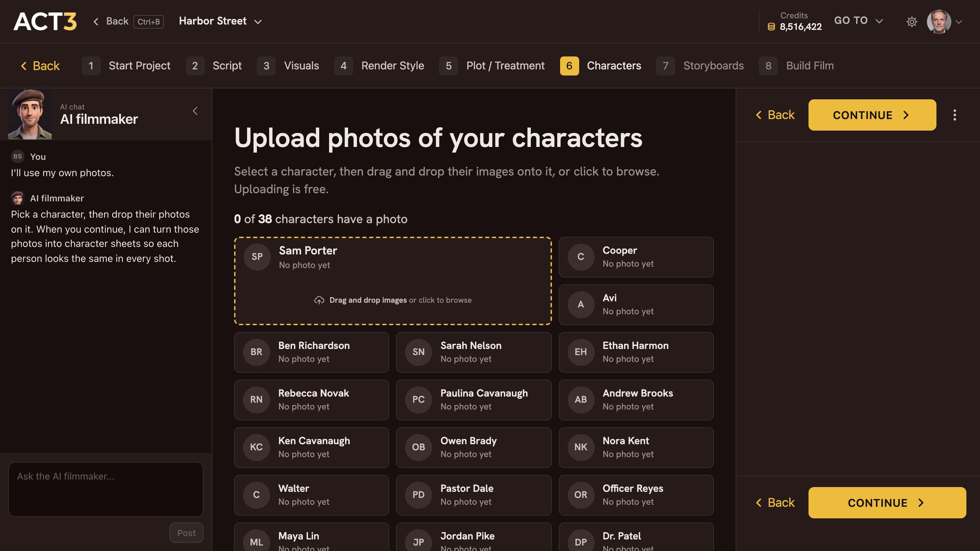Go to step 2 Script

[214, 66]
